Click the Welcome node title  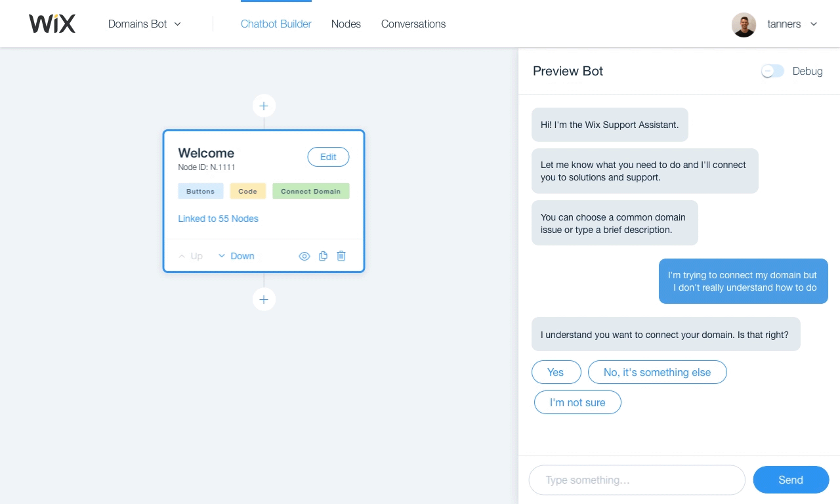206,153
